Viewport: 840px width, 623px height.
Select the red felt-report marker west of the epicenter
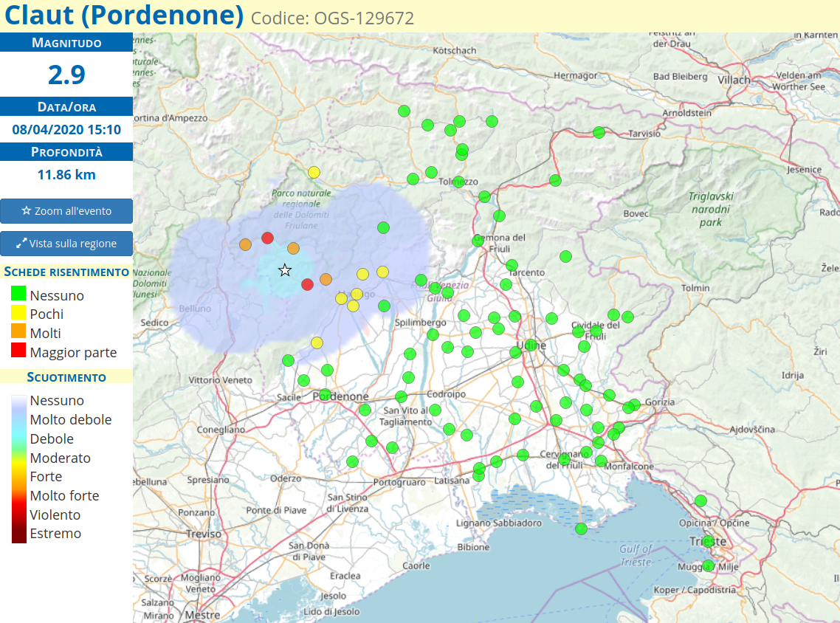coord(267,238)
